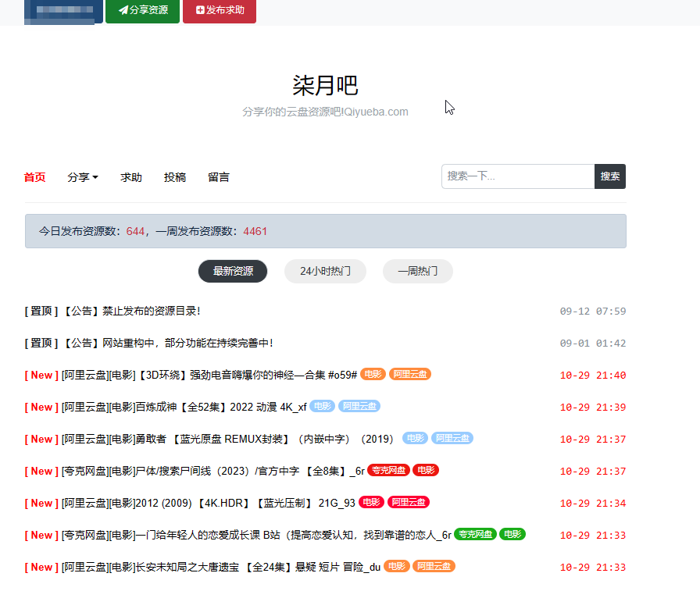Open announcement 网站重构中 post
This screenshot has width=700, height=591.
pyautogui.click(x=167, y=343)
